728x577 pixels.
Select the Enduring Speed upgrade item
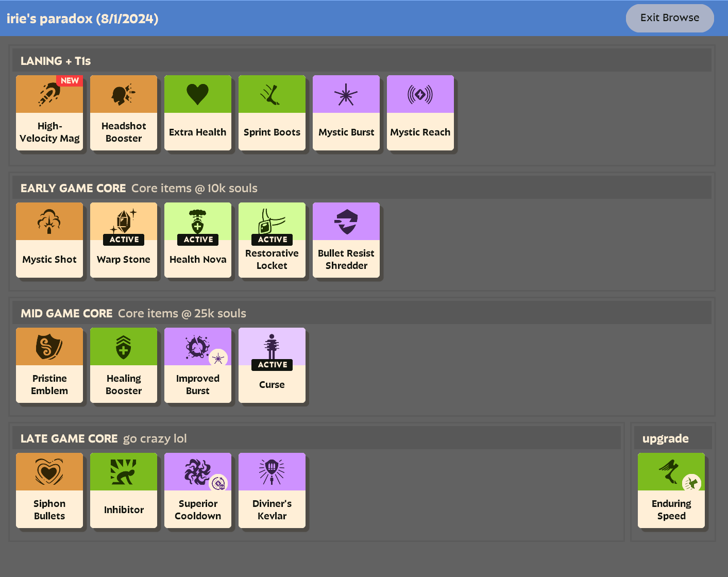pyautogui.click(x=671, y=490)
